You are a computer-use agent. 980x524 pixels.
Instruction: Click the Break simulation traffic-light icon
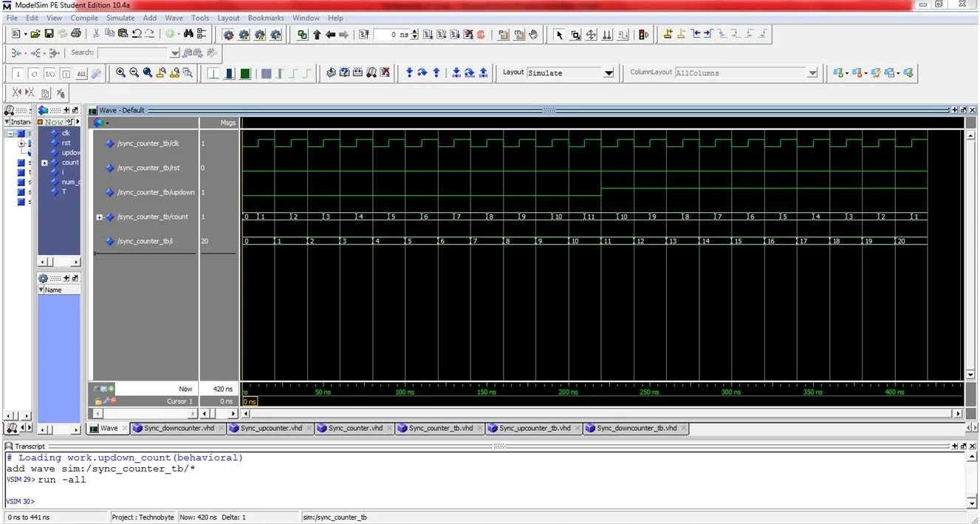[x=643, y=35]
